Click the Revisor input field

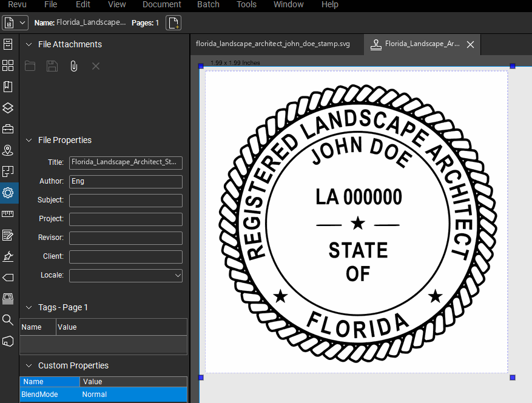pyautogui.click(x=126, y=238)
